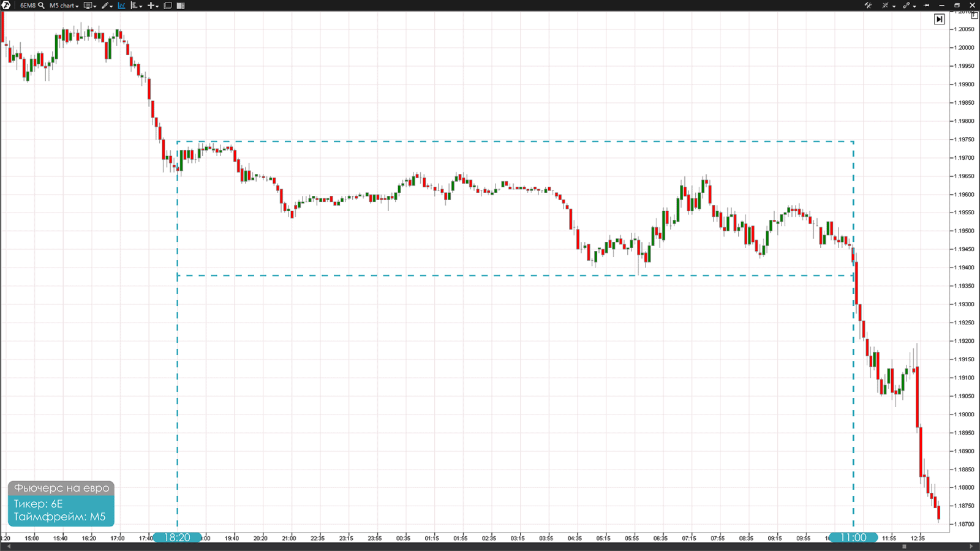
Task: Click the 18:20 time marker label
Action: click(177, 538)
